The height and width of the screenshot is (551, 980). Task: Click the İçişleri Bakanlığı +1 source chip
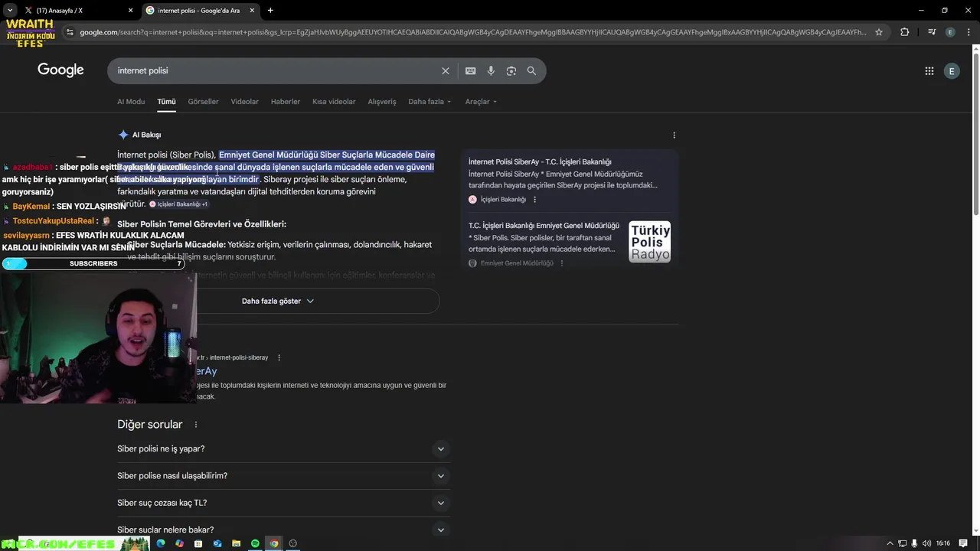178,204
